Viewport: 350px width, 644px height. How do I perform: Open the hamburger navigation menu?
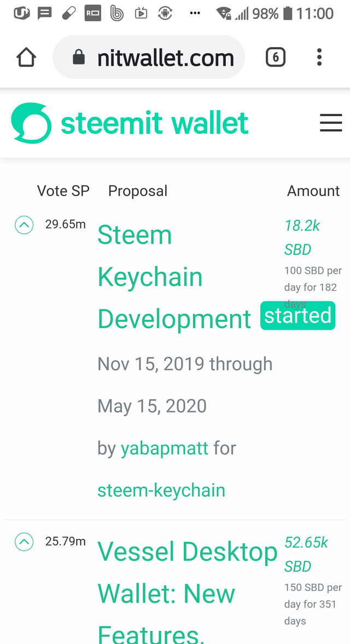(x=331, y=123)
